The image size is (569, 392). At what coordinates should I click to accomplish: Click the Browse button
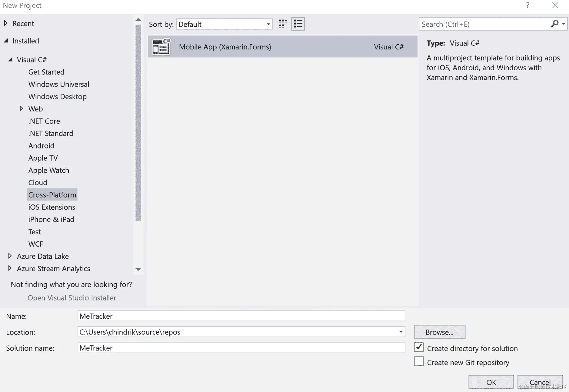440,332
